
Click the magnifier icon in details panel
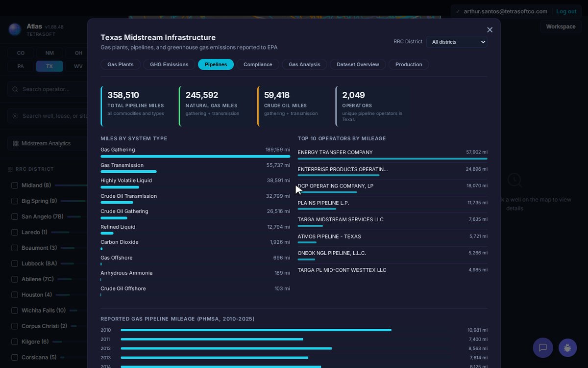point(514,180)
